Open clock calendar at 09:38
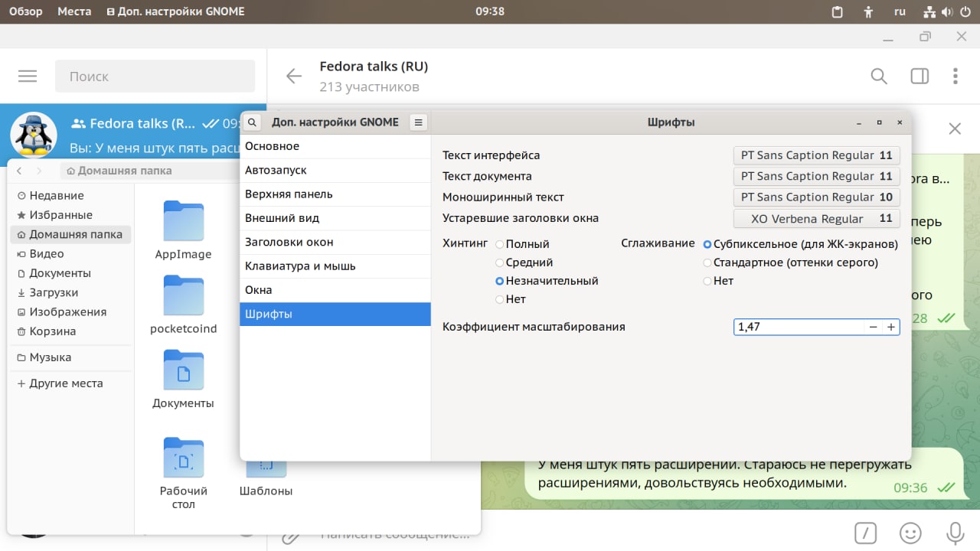This screenshot has width=980, height=551. click(490, 12)
